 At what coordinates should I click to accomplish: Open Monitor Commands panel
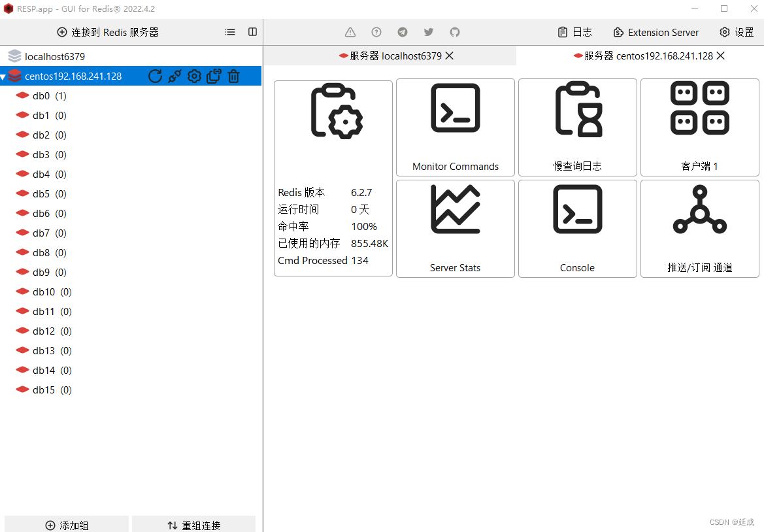[455, 127]
